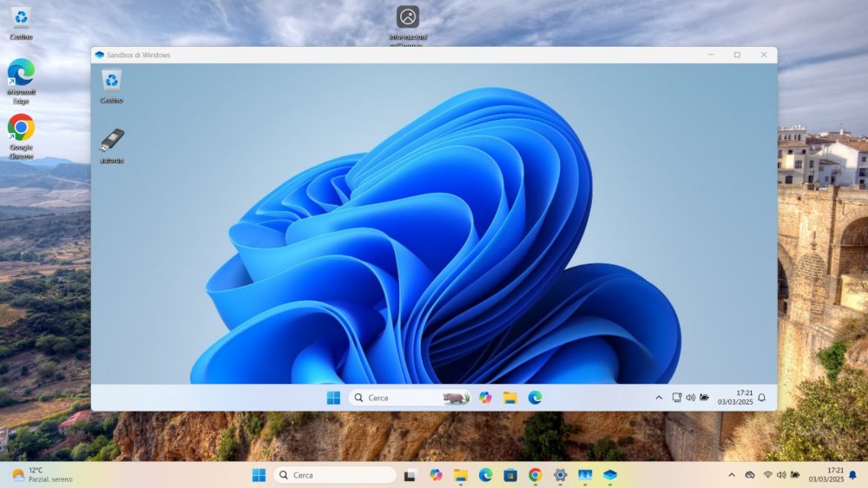Click the battery icon in the Sandbox tray

[704, 398]
